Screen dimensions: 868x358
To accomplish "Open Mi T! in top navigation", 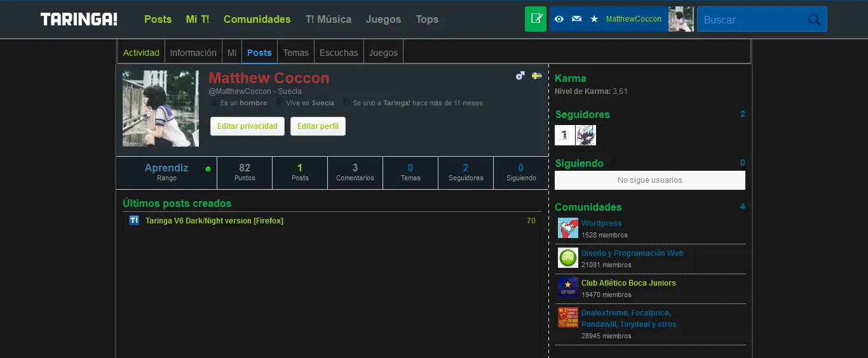I will (197, 20).
